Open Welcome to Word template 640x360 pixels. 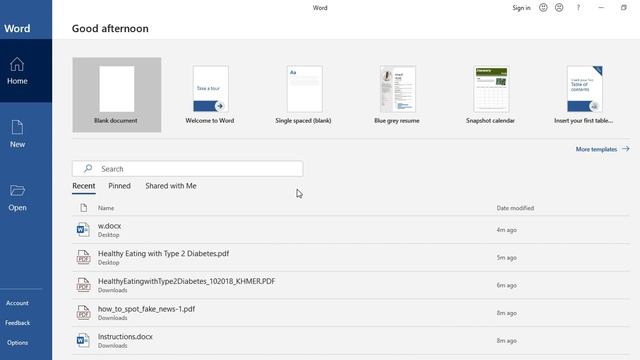tap(210, 95)
